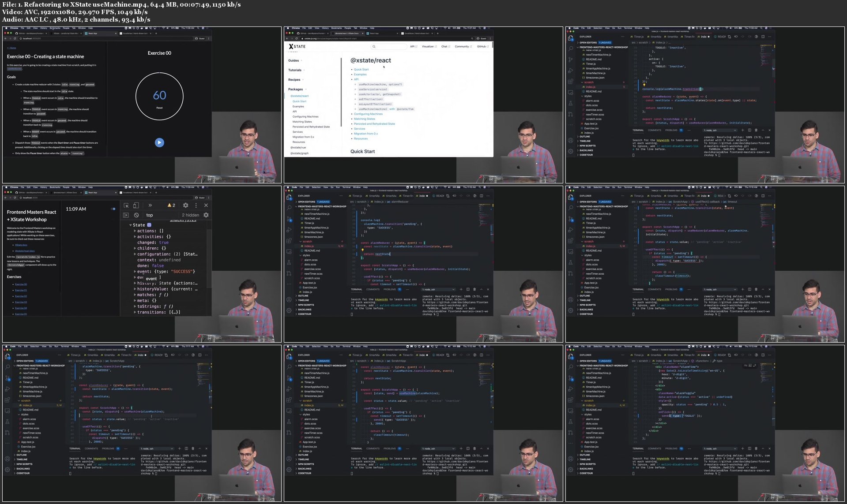847x504 pixels.
Task: Open Chat in the XState docs top navigation
Action: (x=445, y=46)
